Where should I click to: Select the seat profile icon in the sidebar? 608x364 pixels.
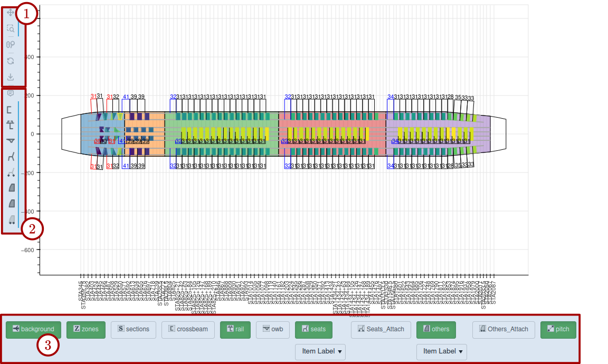tap(11, 157)
